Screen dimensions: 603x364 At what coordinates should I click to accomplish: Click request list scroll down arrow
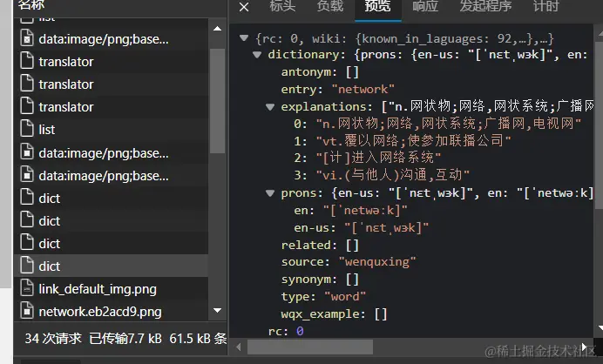click(217, 310)
